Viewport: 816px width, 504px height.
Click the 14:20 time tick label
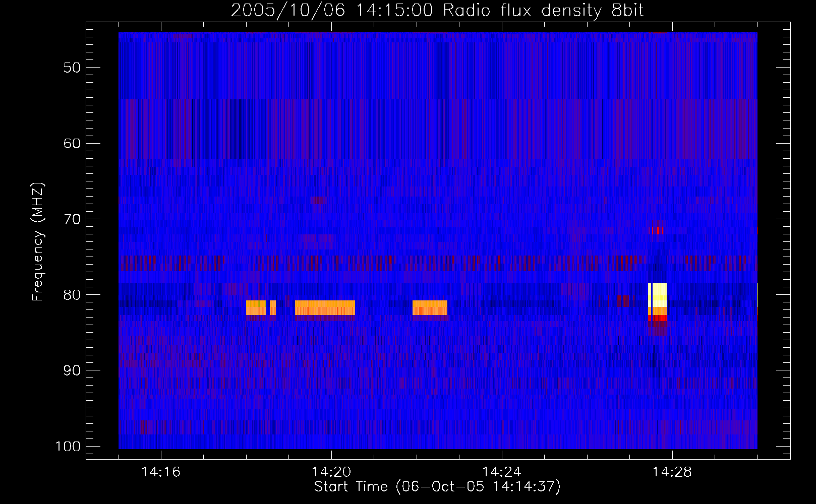point(331,472)
